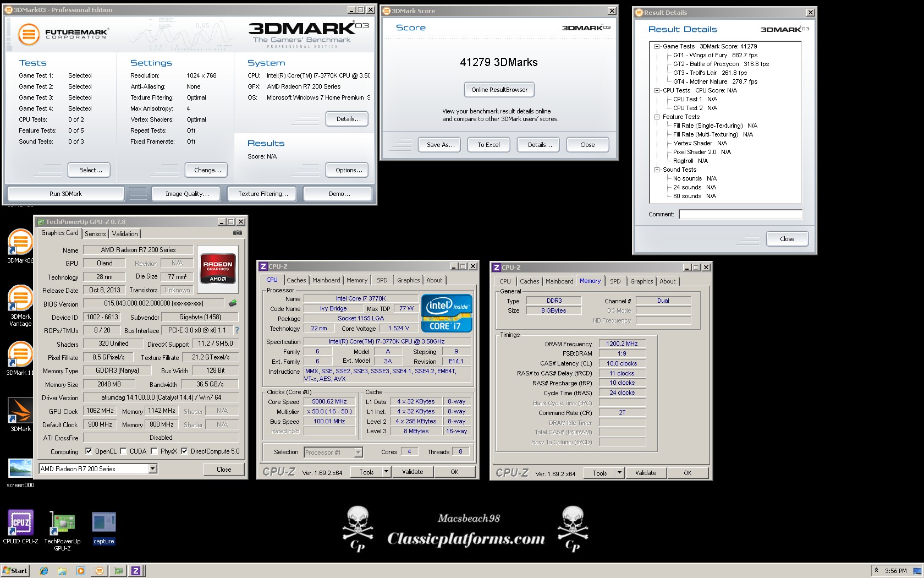Open Graphics tab in CPU-Z Memory window
Viewport: 924px width, 578px height.
(642, 281)
